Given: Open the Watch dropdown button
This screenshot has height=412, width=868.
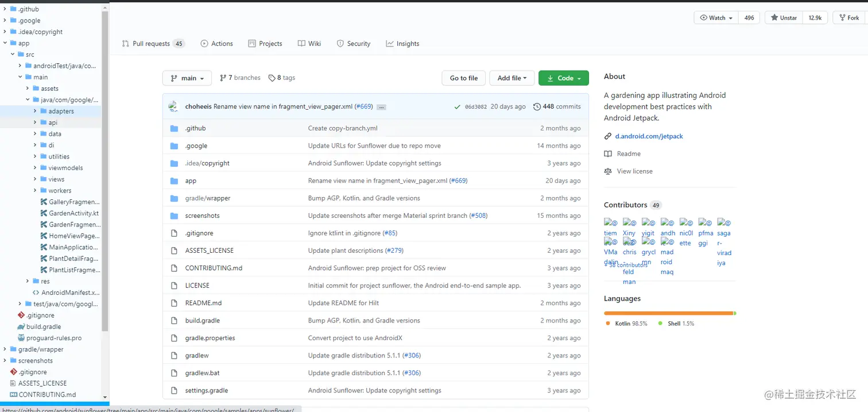Looking at the screenshot, I should [x=716, y=18].
